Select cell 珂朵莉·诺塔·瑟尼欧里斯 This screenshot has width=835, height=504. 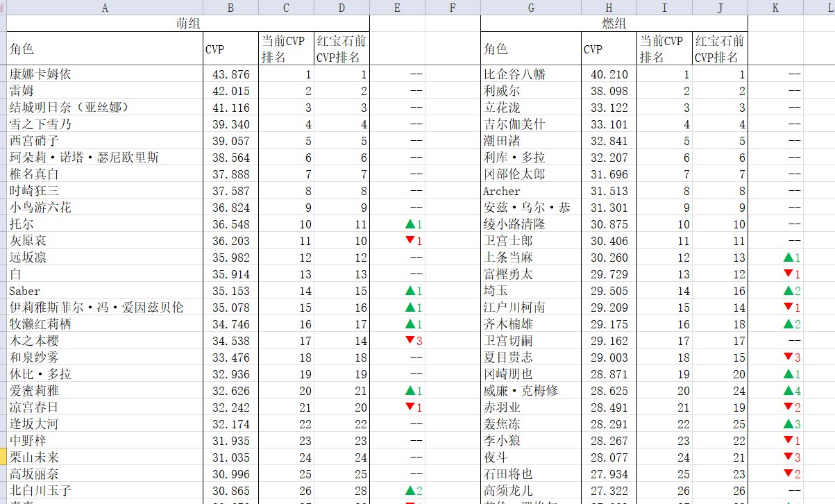105,157
